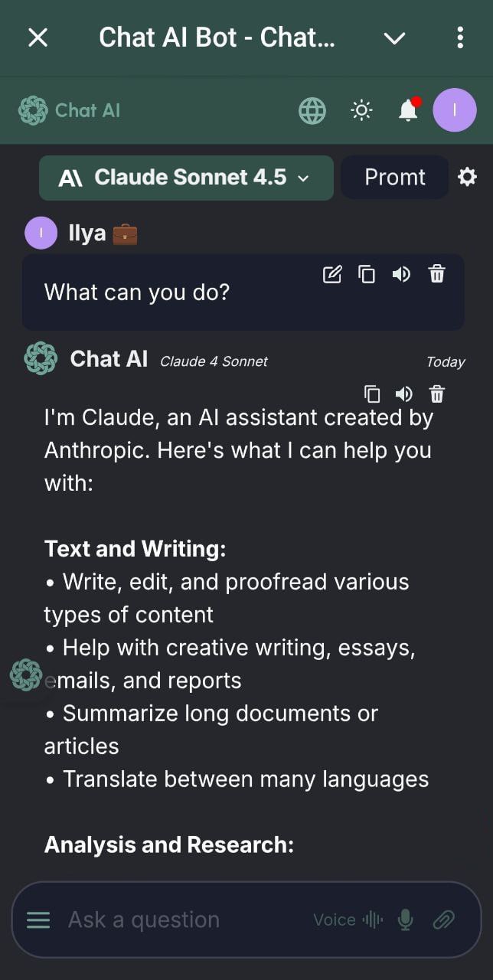The width and height of the screenshot is (493, 980).
Task: Click the globe language icon
Action: (312, 111)
